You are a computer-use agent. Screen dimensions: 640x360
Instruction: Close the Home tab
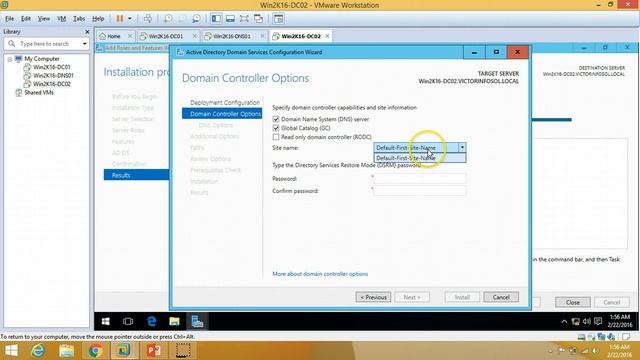tap(130, 36)
